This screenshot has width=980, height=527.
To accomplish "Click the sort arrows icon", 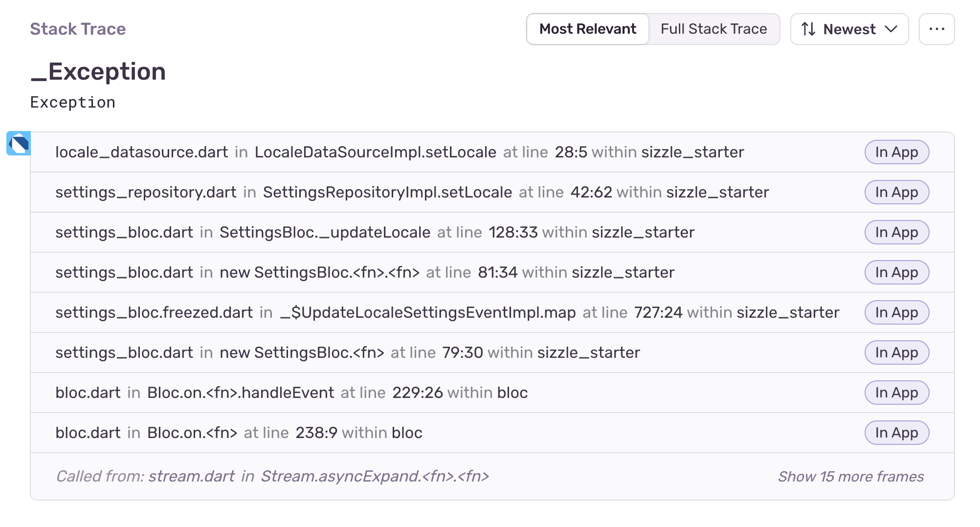I will coord(808,29).
